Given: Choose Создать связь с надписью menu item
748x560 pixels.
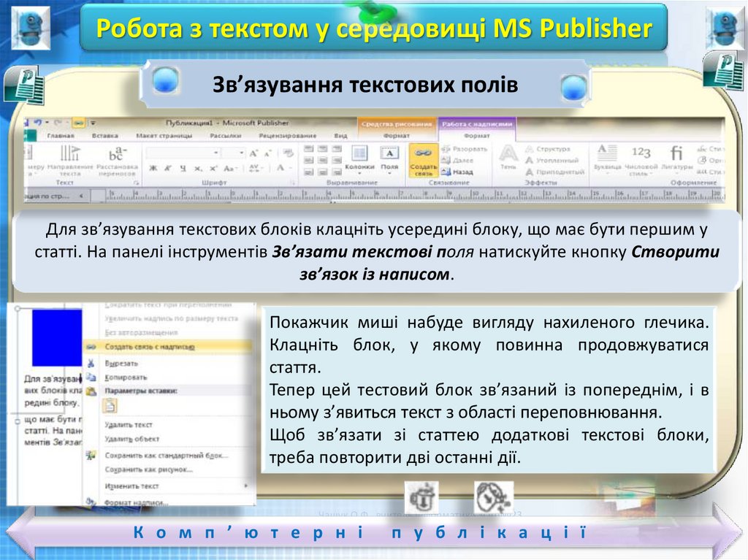Looking at the screenshot, I should pyautogui.click(x=149, y=347).
